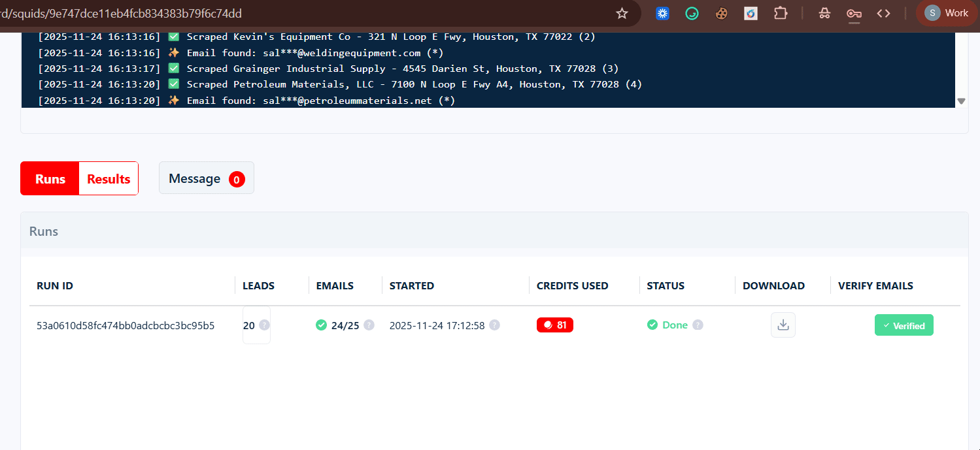The image size is (980, 450).
Task: Click the help icon next to Leads count
Action: coord(264,325)
